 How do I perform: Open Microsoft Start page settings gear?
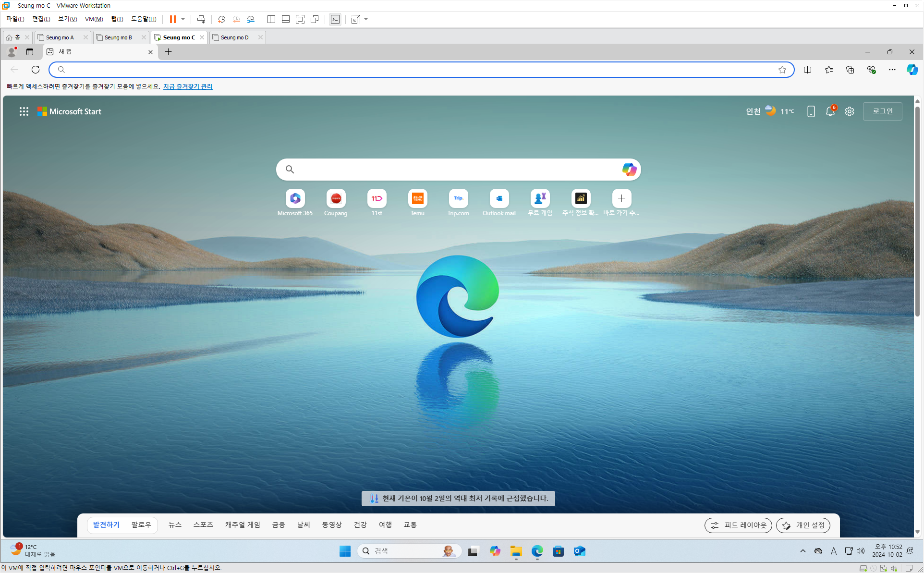[x=850, y=111]
